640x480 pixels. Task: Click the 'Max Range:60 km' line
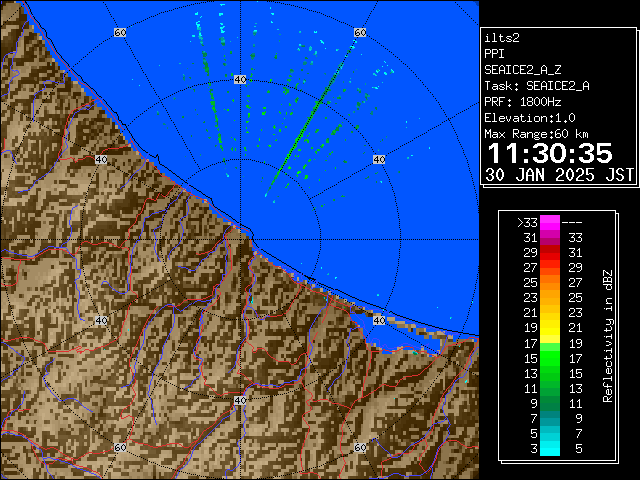(536, 134)
